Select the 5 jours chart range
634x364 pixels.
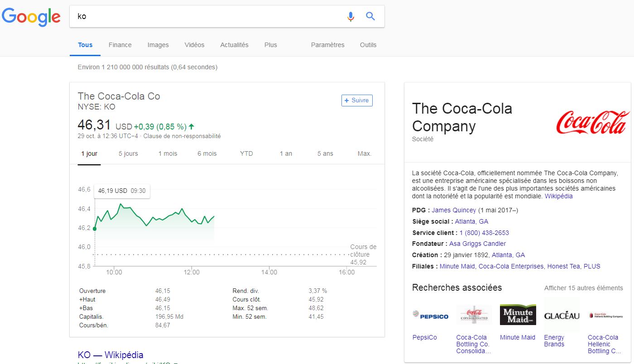[128, 153]
